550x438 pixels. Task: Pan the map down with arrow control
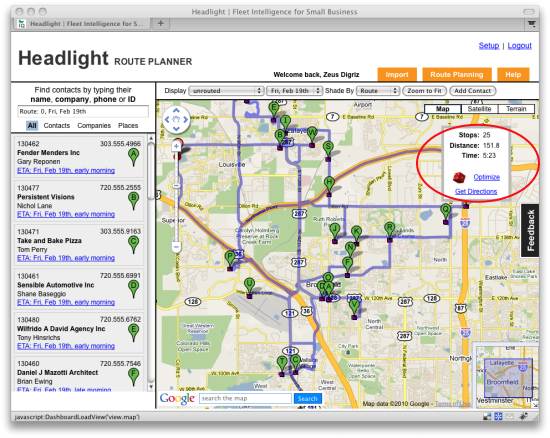[176, 129]
